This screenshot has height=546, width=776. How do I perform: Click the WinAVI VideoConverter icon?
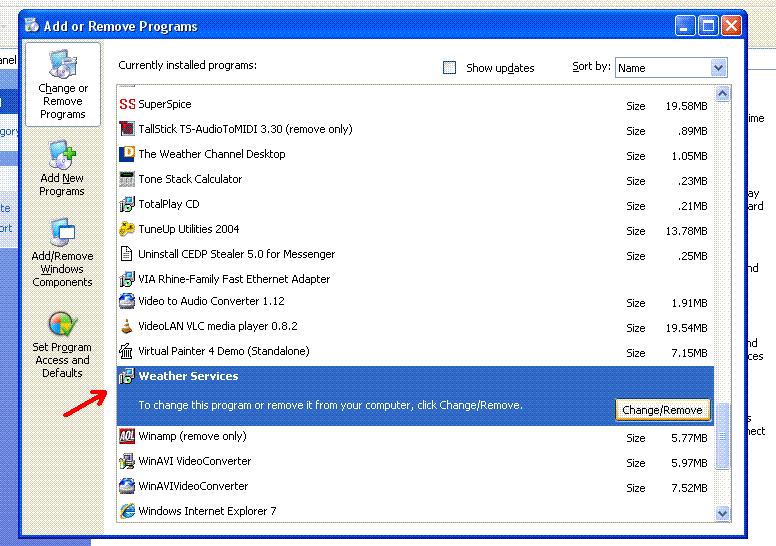pos(127,461)
